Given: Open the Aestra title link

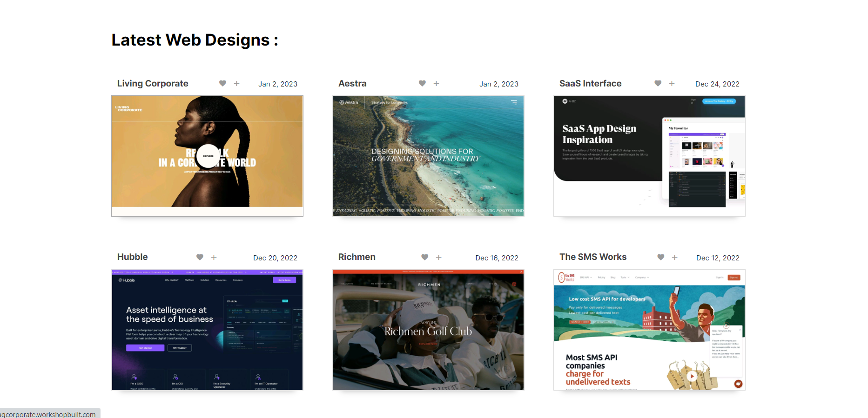Looking at the screenshot, I should pyautogui.click(x=352, y=83).
